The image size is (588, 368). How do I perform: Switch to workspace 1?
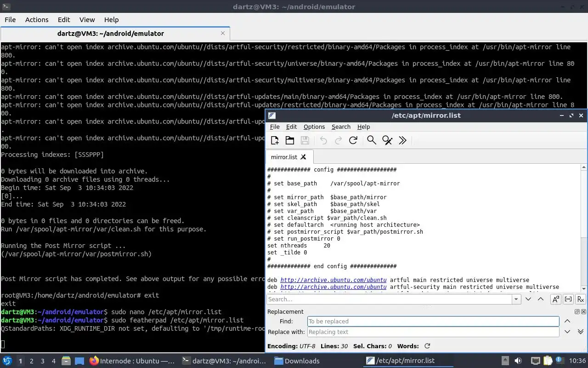(20, 361)
